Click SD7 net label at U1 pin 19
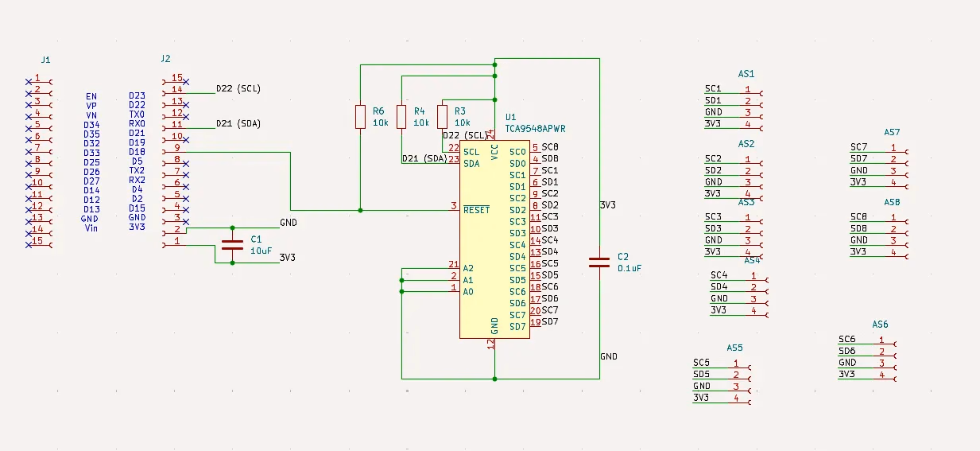This screenshot has height=451, width=980. 550,321
